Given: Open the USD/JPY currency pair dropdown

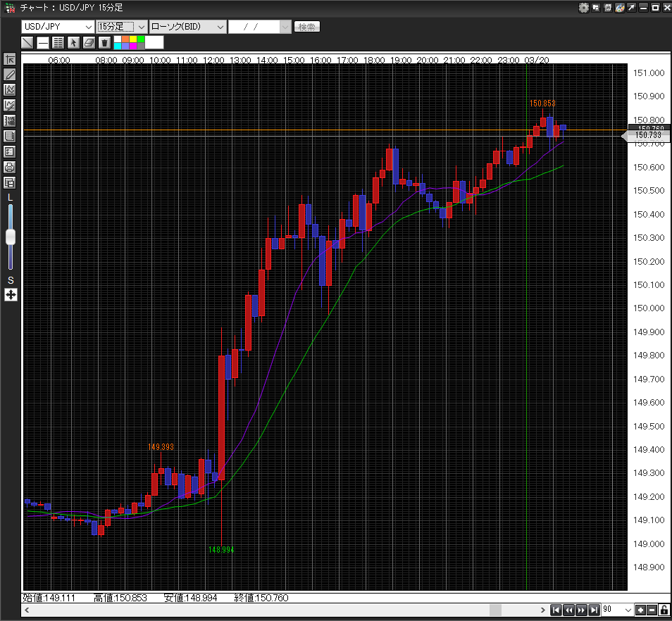Looking at the screenshot, I should (x=58, y=27).
